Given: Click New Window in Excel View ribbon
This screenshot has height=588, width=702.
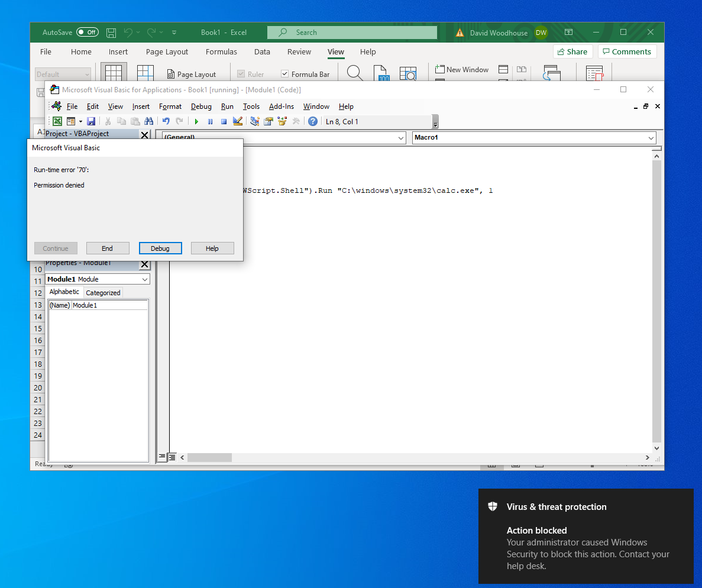Looking at the screenshot, I should pyautogui.click(x=462, y=69).
